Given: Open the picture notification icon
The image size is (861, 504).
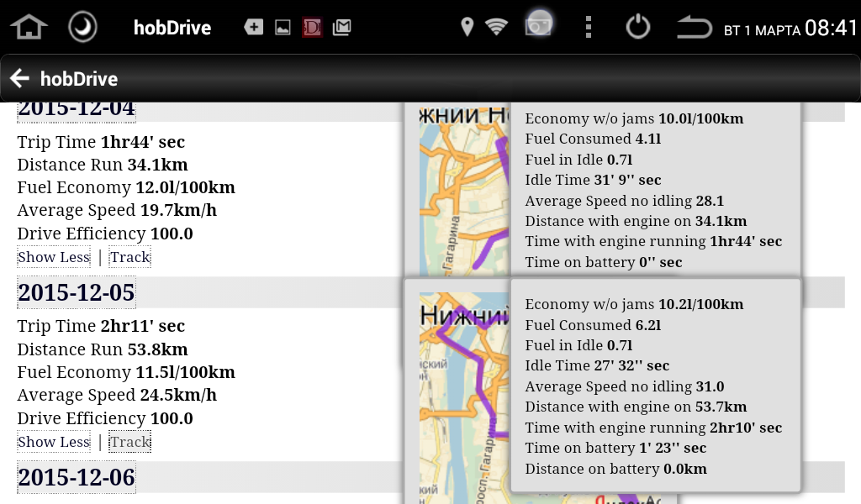Looking at the screenshot, I should pyautogui.click(x=283, y=27).
